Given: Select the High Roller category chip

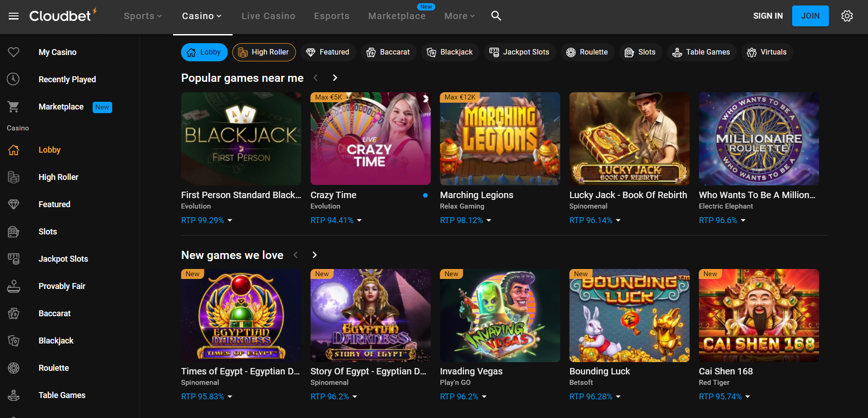Looking at the screenshot, I should pyautogui.click(x=264, y=52).
